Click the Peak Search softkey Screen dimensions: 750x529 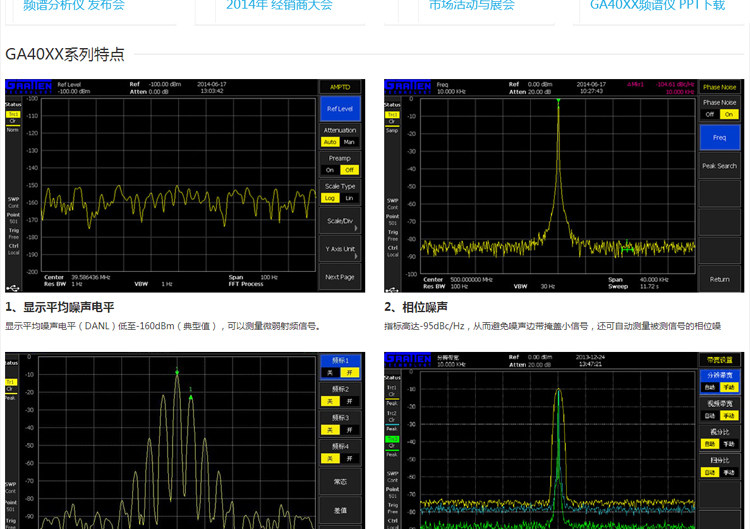(719, 166)
